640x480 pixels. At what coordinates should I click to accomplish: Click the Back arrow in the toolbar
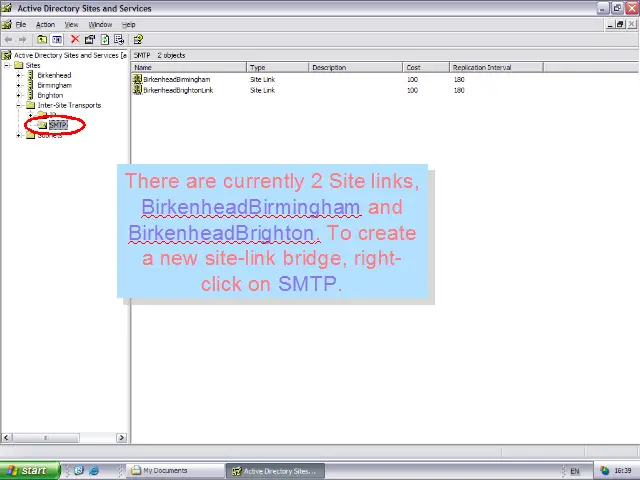pyautogui.click(x=9, y=40)
